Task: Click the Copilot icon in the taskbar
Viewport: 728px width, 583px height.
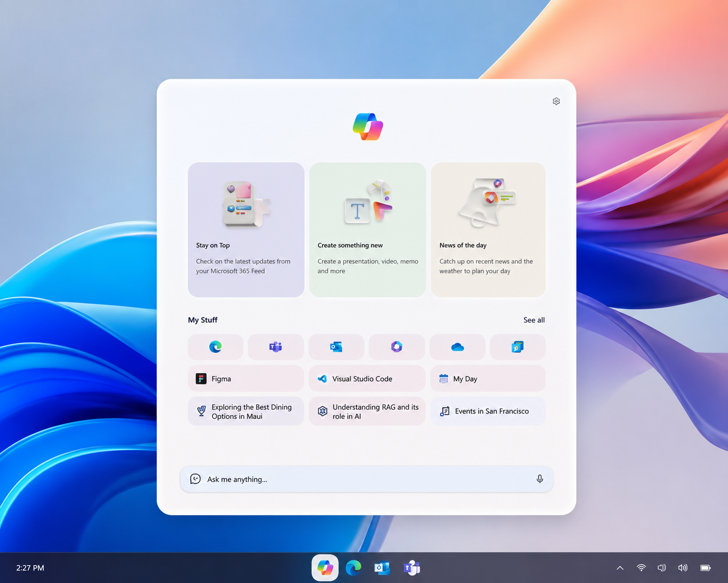Action: tap(325, 568)
